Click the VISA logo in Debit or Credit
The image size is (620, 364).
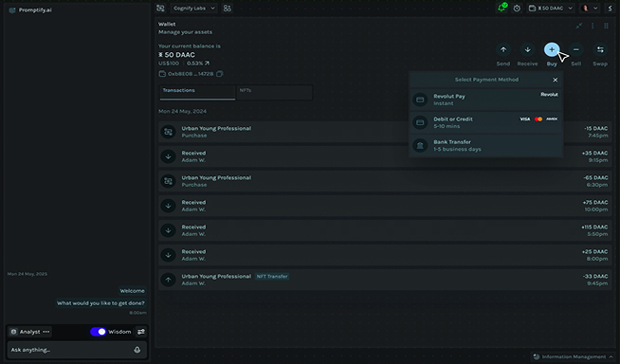tap(524, 118)
